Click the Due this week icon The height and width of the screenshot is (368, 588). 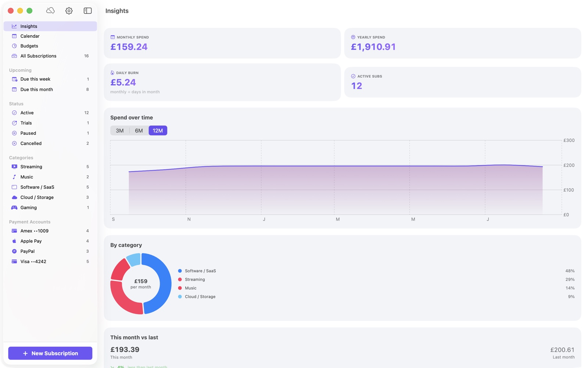tap(14, 79)
